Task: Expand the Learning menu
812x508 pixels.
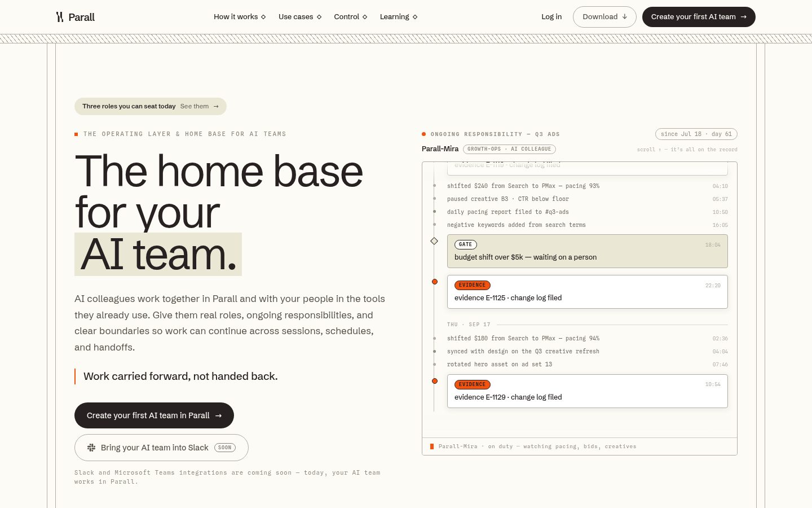Action: 399,17
